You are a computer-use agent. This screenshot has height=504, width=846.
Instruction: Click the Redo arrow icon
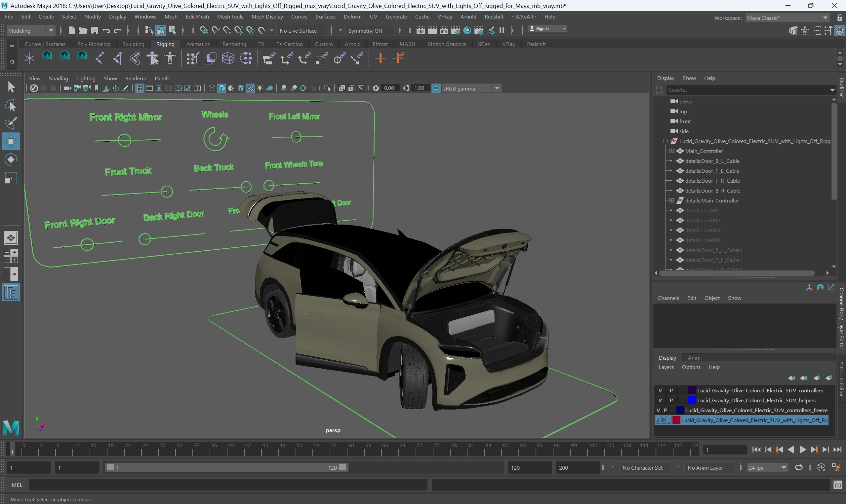point(118,31)
